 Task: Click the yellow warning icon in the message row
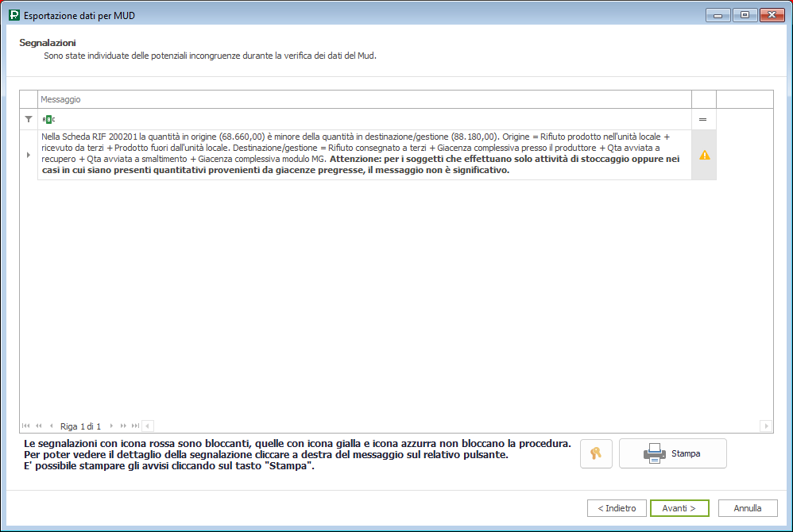(x=704, y=156)
